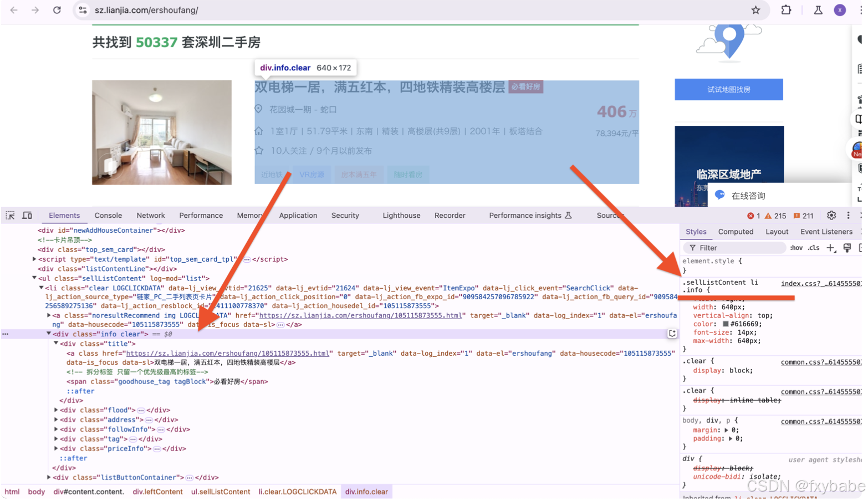
Task: Open the Application tab
Action: 298,216
